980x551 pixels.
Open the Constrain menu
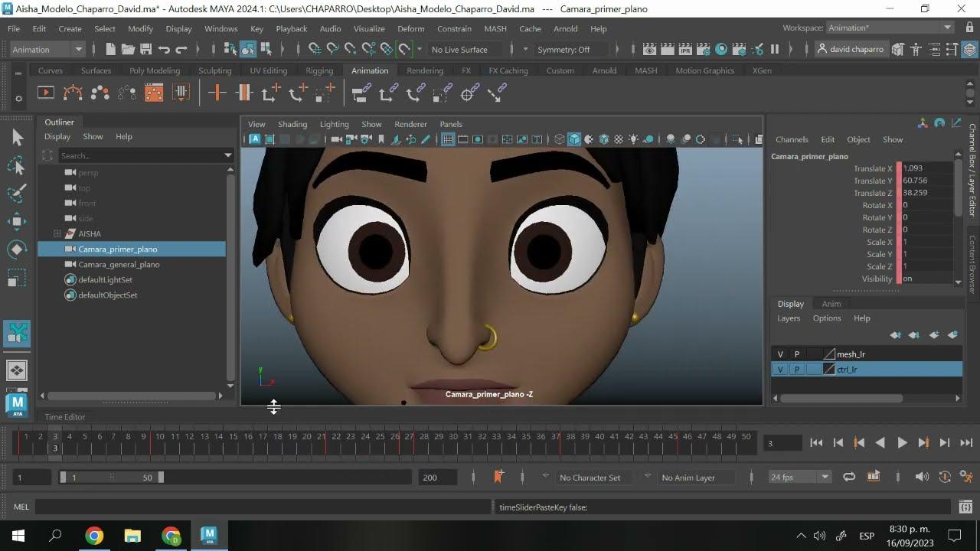pos(454,28)
